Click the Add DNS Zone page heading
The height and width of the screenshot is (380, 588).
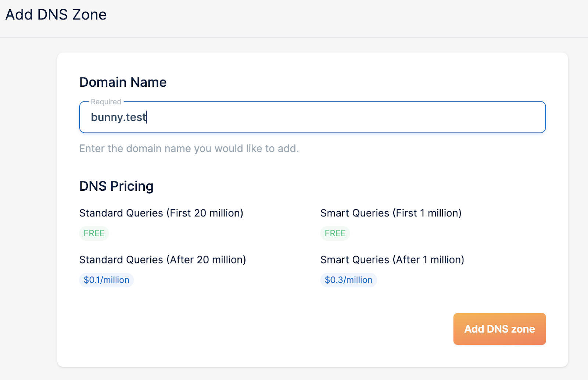55,15
